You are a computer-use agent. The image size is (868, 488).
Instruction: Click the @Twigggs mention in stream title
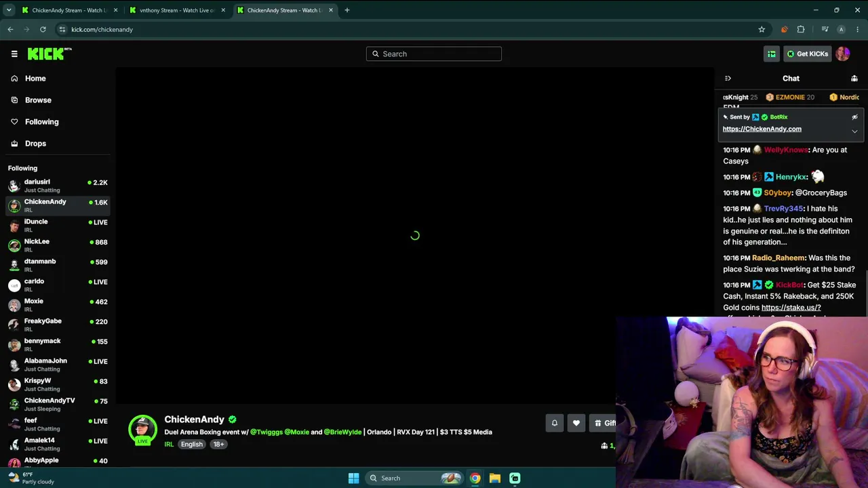coord(266,432)
